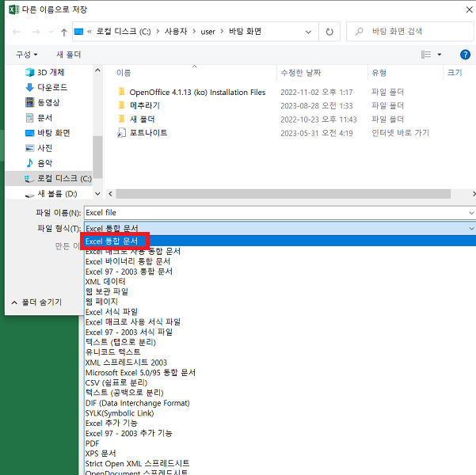
Task: Choose XML 데이터 format
Action: click(105, 282)
